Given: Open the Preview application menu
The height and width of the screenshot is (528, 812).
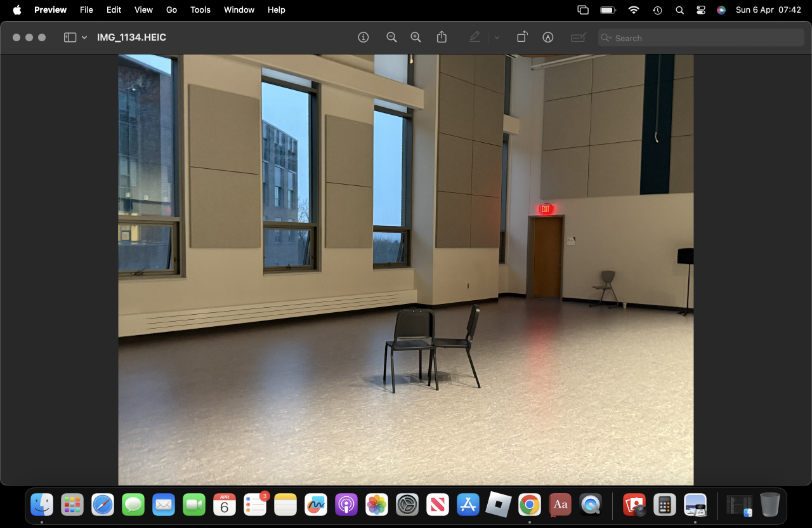Looking at the screenshot, I should pos(50,10).
